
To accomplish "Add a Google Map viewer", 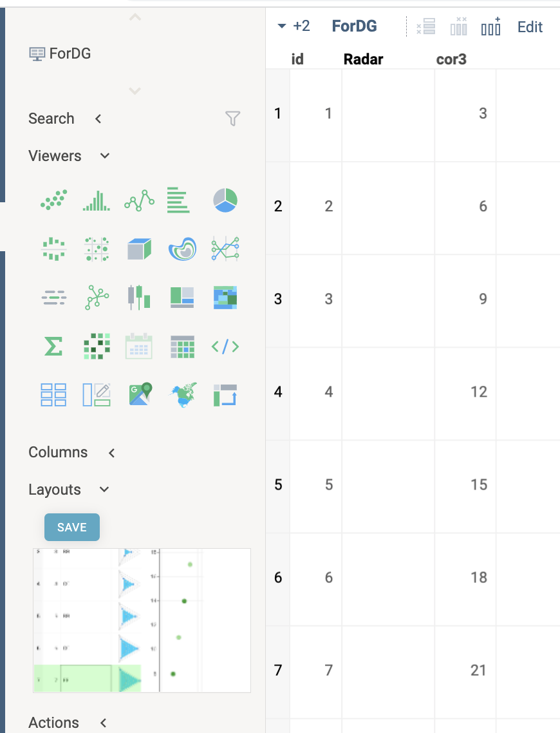I will [140, 394].
